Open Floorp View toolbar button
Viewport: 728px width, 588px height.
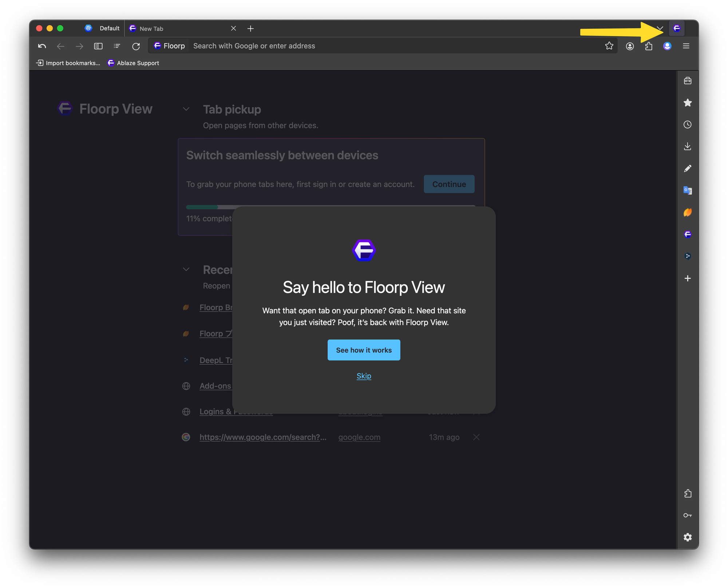(x=677, y=28)
